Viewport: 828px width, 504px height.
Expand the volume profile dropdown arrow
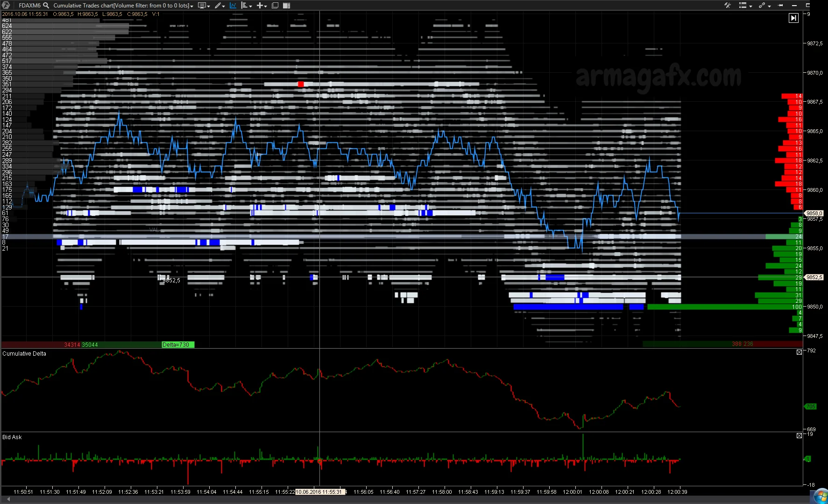click(251, 6)
